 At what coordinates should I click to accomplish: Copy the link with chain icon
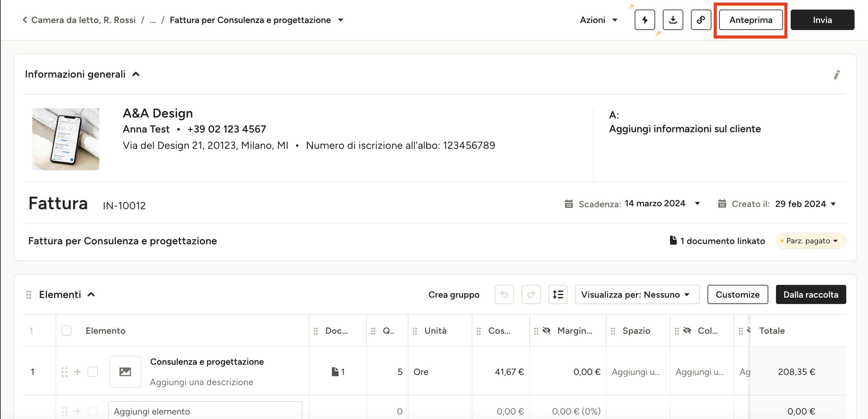click(701, 20)
